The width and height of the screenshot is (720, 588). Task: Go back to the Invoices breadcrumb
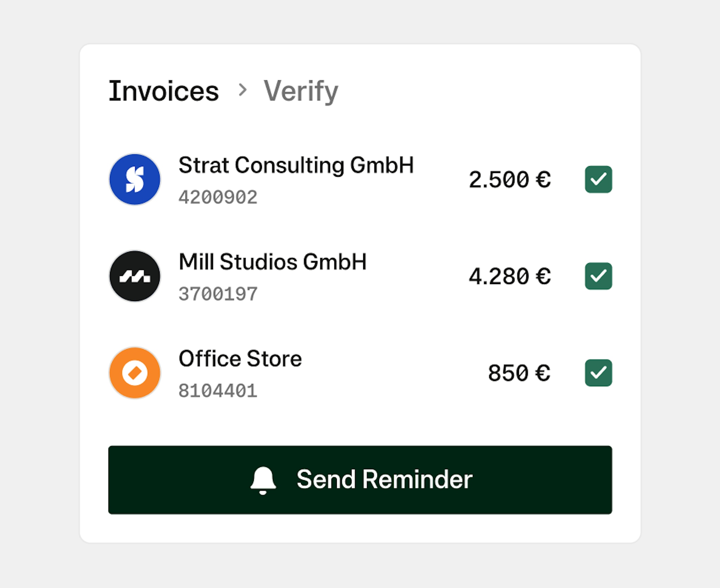[164, 91]
